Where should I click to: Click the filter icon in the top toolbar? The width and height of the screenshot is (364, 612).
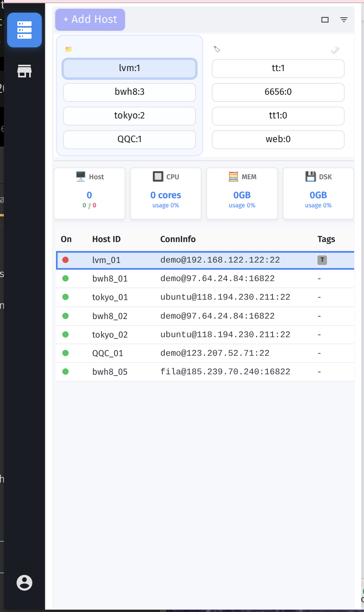click(343, 19)
